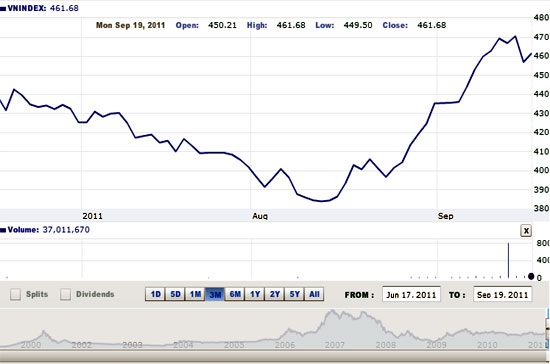The height and width of the screenshot is (364, 550).
Task: Click the High label in header
Action: click(x=257, y=25)
